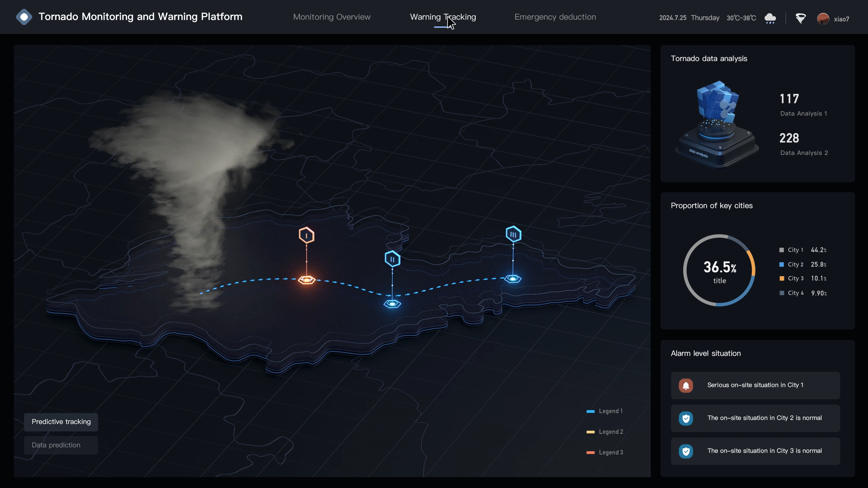The width and height of the screenshot is (868, 488).
Task: Switch to Warning Tracking tab
Action: click(443, 17)
